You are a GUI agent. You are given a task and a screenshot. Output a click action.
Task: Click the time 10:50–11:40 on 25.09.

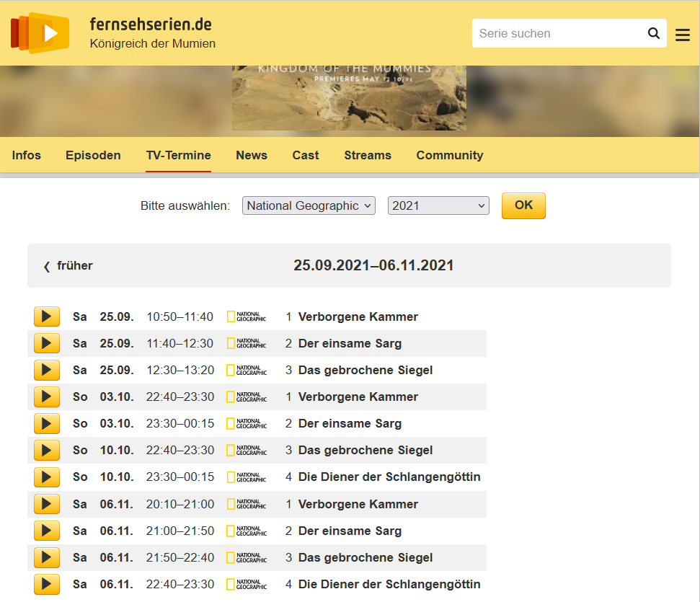(180, 317)
